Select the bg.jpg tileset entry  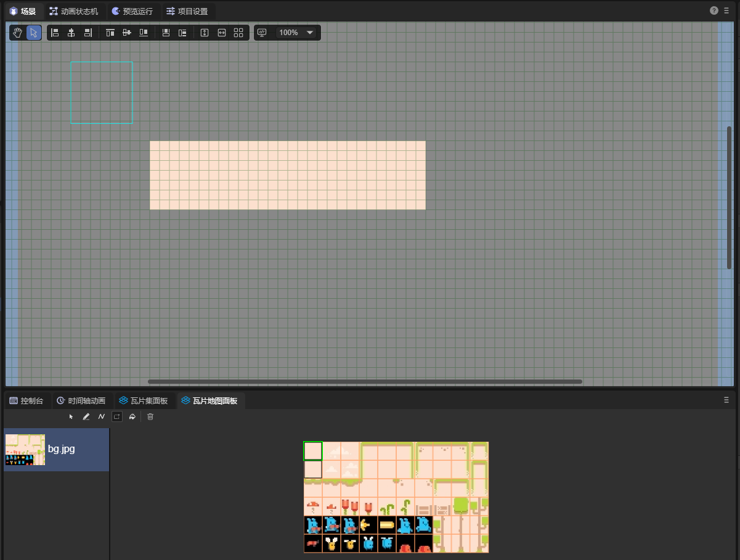(x=56, y=449)
